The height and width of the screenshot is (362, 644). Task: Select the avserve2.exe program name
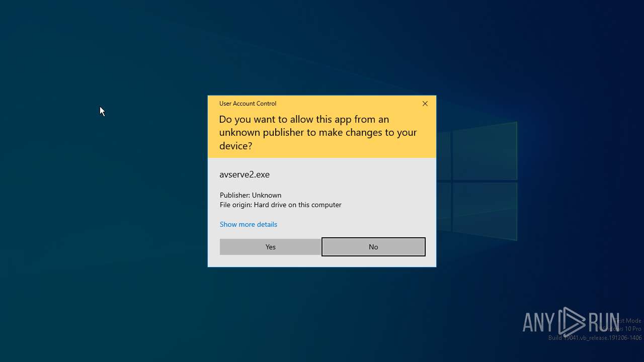pos(245,174)
